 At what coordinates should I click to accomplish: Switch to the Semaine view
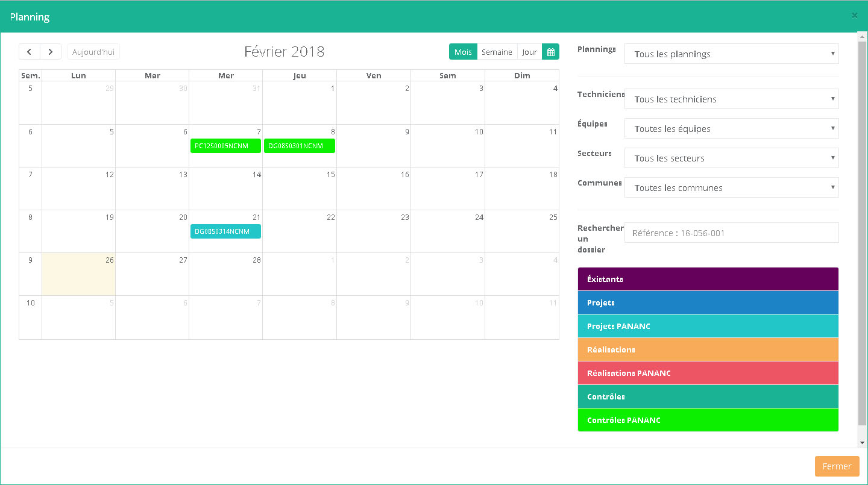[497, 52]
